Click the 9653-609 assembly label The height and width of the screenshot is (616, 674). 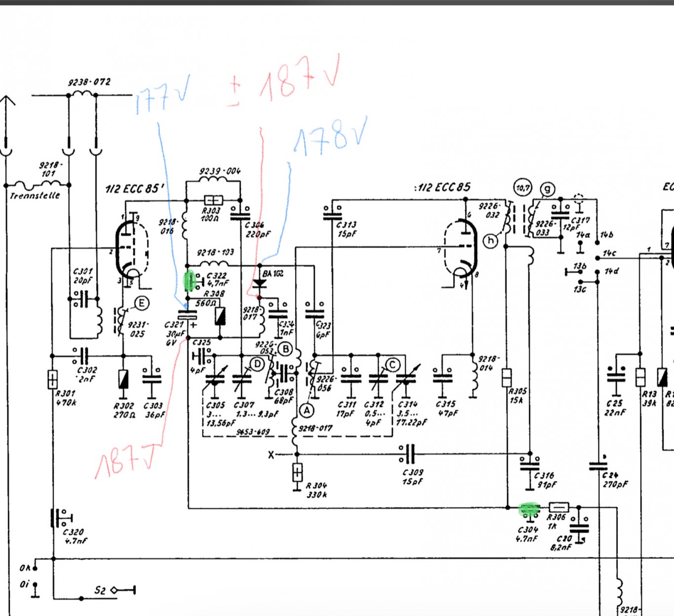253,432
